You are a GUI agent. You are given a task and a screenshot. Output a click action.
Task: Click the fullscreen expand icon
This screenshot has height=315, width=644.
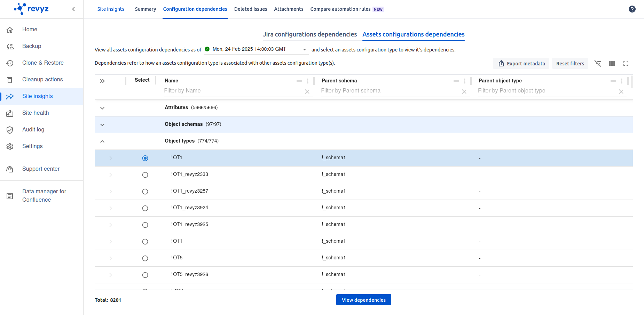pyautogui.click(x=626, y=63)
